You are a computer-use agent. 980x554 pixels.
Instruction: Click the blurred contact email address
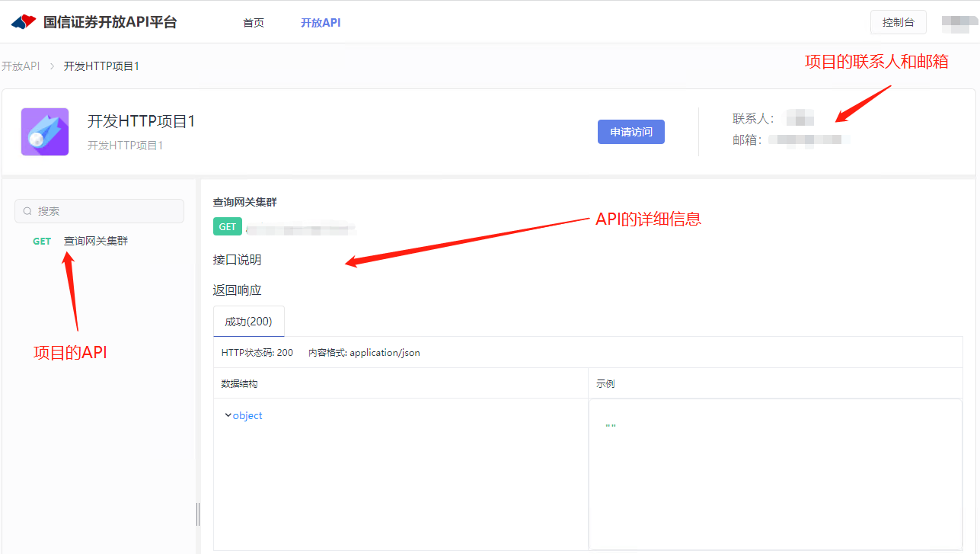tap(807, 140)
